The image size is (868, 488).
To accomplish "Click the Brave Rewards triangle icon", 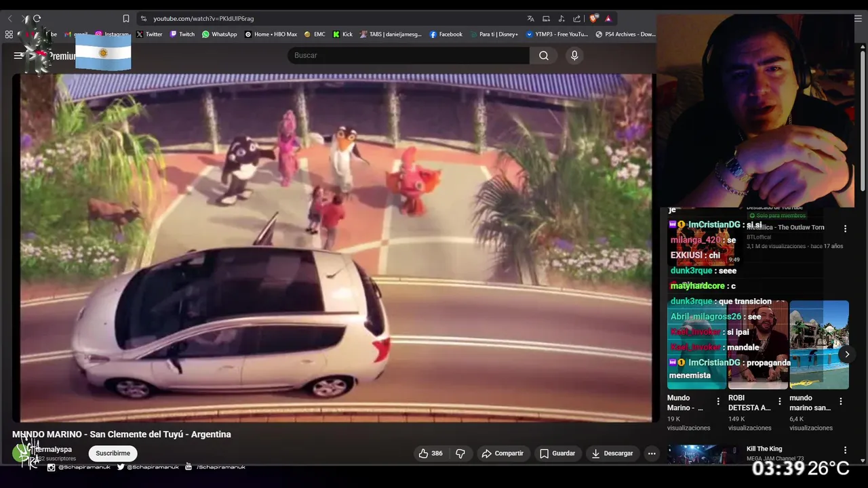I will 608,18.
